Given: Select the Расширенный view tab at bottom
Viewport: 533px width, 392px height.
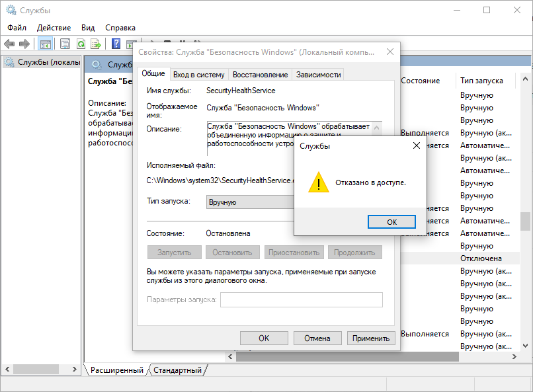Looking at the screenshot, I should (x=116, y=370).
